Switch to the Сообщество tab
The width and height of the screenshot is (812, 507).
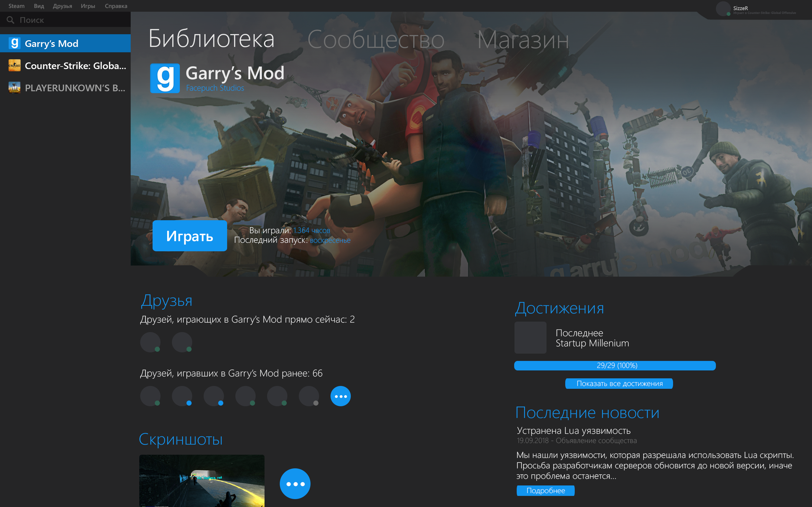[376, 40]
